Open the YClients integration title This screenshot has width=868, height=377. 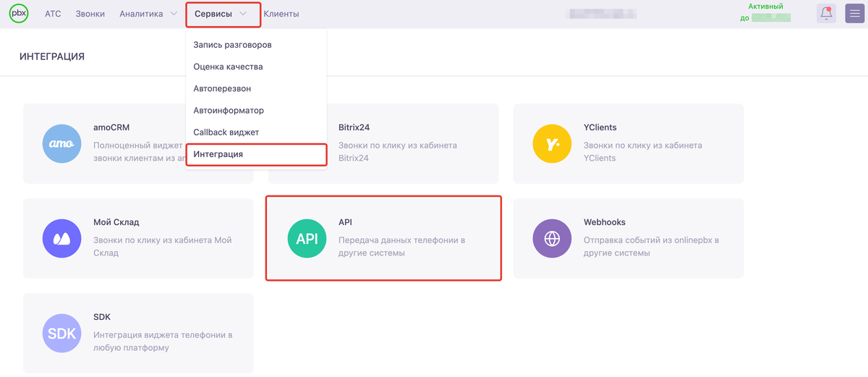[x=600, y=127]
